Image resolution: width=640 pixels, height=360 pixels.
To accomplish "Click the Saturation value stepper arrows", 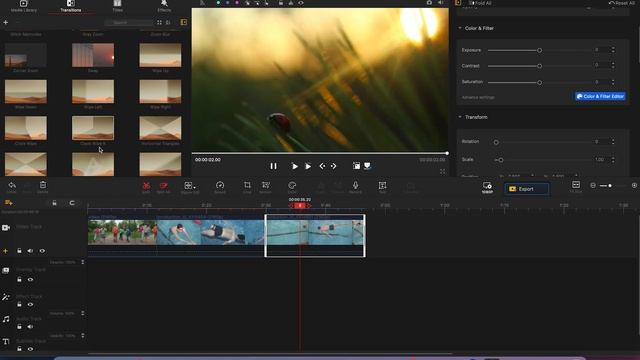I will (613, 82).
